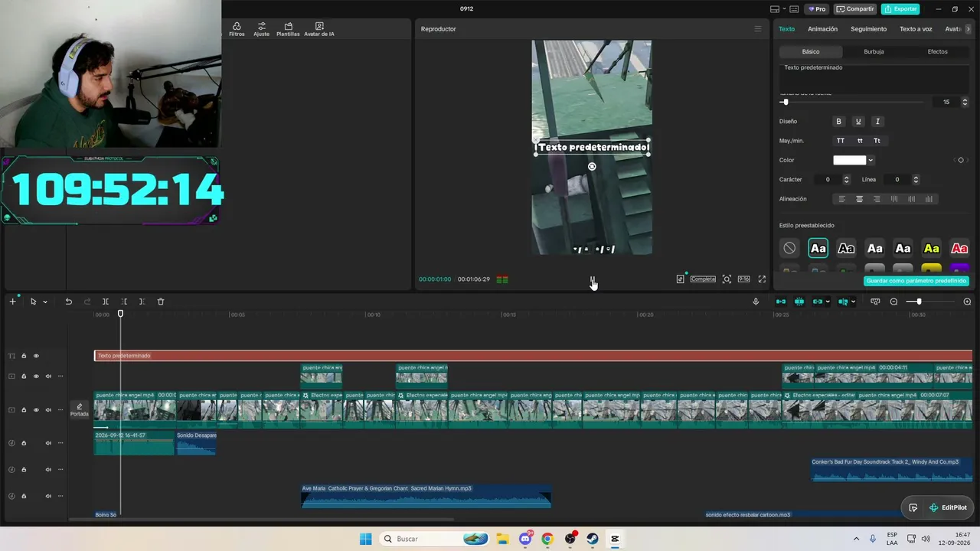
Task: Click the microphone record voiceover icon
Action: click(756, 302)
